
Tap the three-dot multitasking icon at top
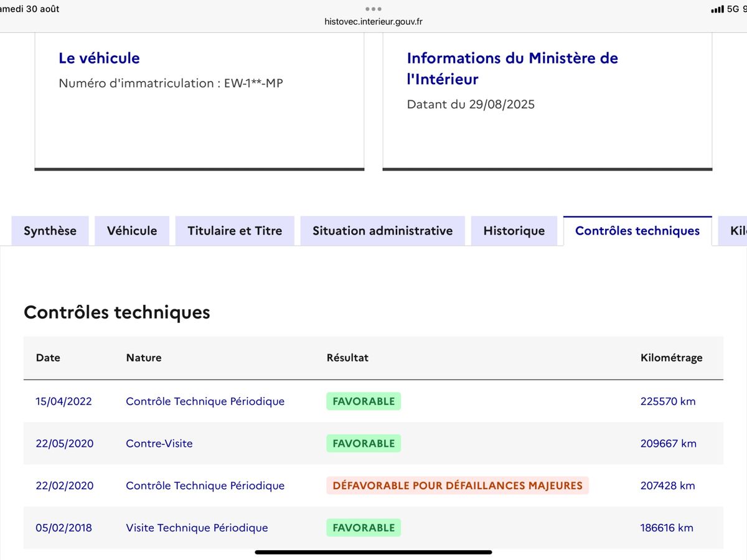tap(374, 9)
